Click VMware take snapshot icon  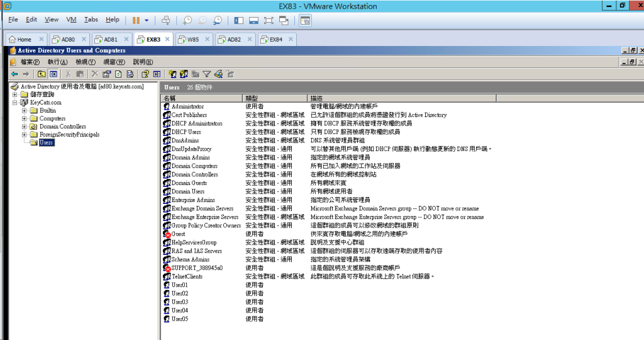187,20
